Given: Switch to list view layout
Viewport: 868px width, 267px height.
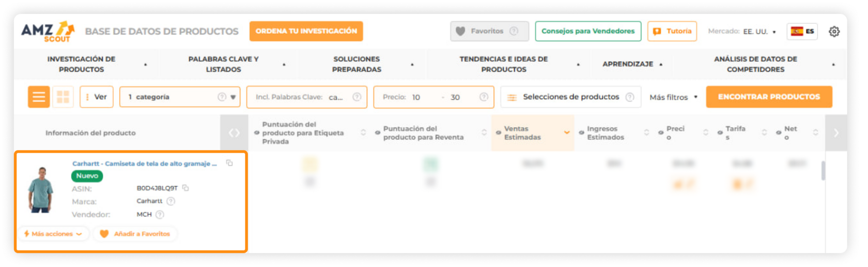Looking at the screenshot, I should [x=39, y=97].
